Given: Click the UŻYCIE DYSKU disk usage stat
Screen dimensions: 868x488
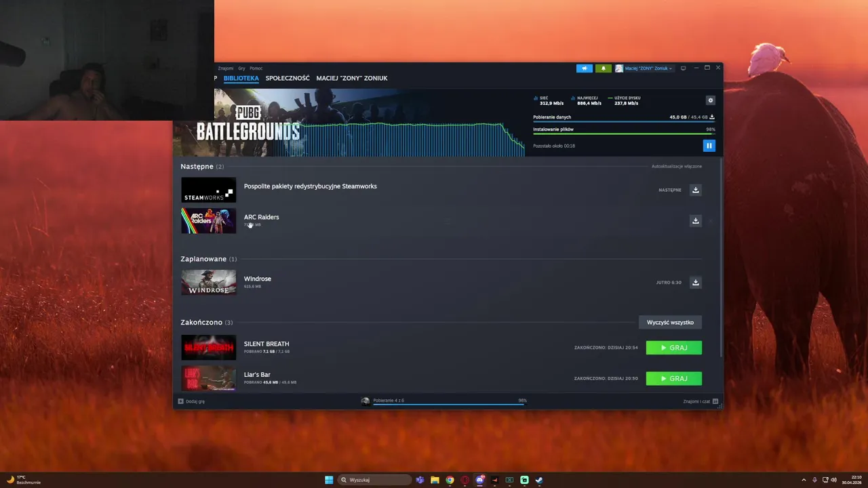Looking at the screenshot, I should pos(625,100).
